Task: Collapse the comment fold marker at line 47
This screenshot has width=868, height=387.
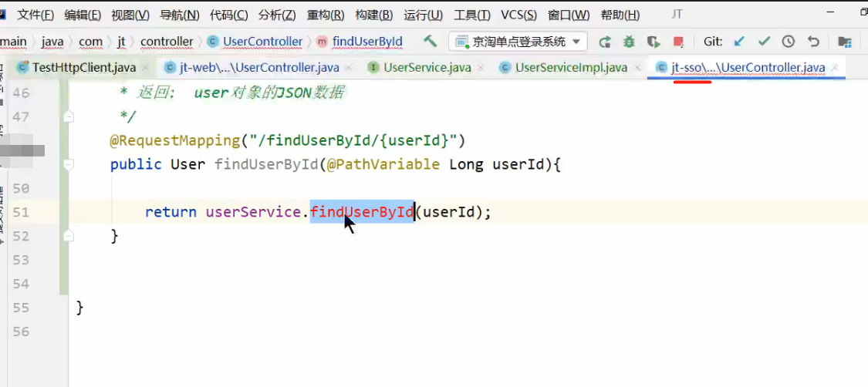Action: pyautogui.click(x=69, y=116)
